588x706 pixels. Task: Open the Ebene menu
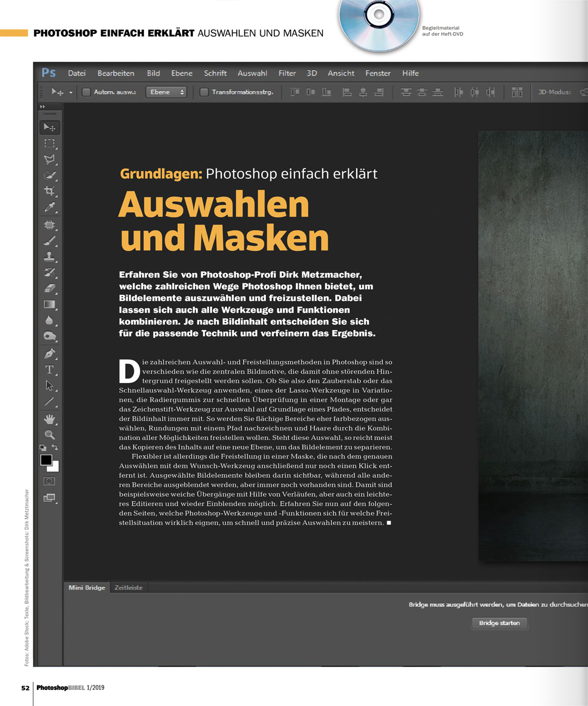coord(182,73)
